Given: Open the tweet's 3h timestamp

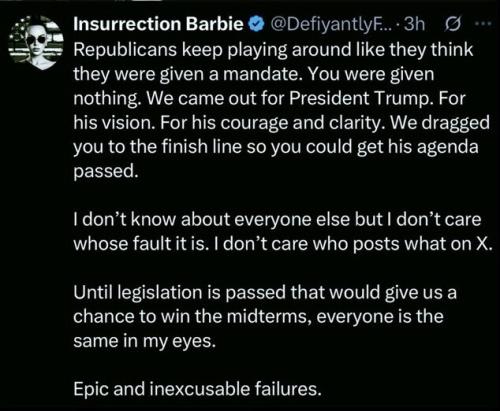Looking at the screenshot, I should pos(414,24).
